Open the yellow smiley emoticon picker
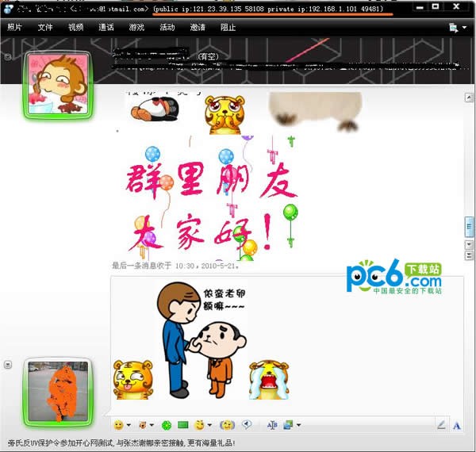This screenshot has width=476, height=452. pos(119,425)
